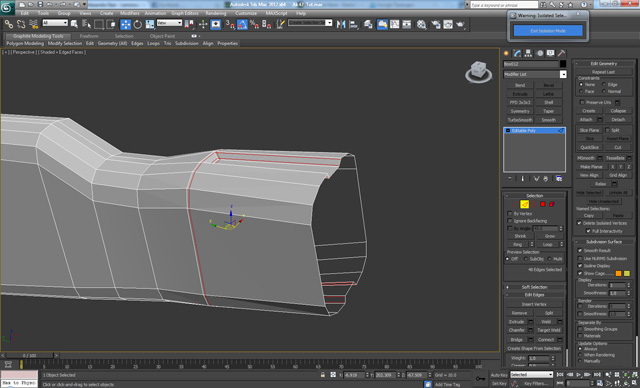Click the yellow Show Cage color swatch
The image size is (640, 388).
click(627, 273)
